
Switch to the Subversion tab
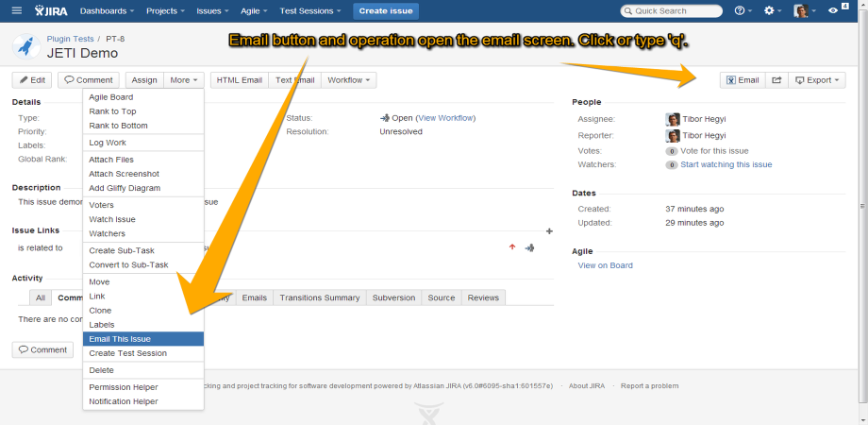[393, 297]
